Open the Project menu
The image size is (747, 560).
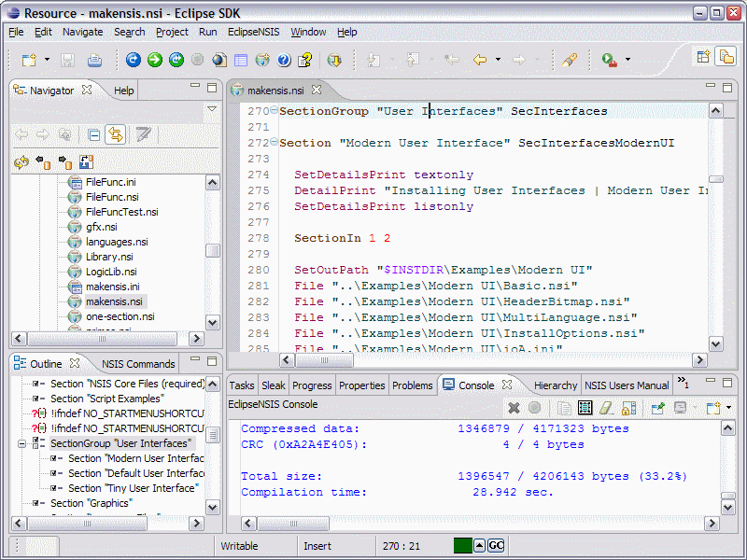[x=172, y=32]
